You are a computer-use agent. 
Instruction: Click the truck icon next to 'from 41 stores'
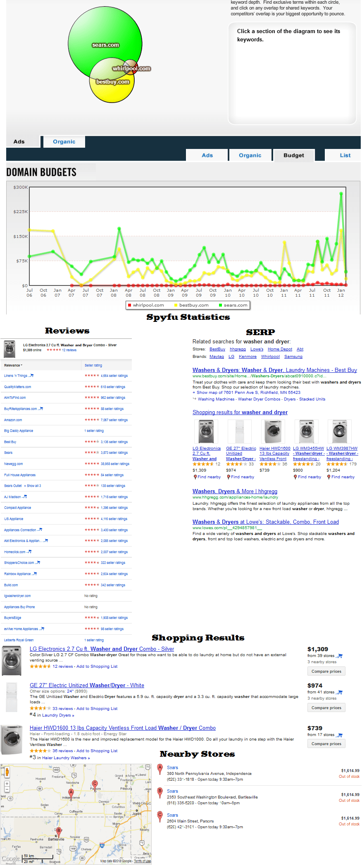pyautogui.click(x=340, y=692)
